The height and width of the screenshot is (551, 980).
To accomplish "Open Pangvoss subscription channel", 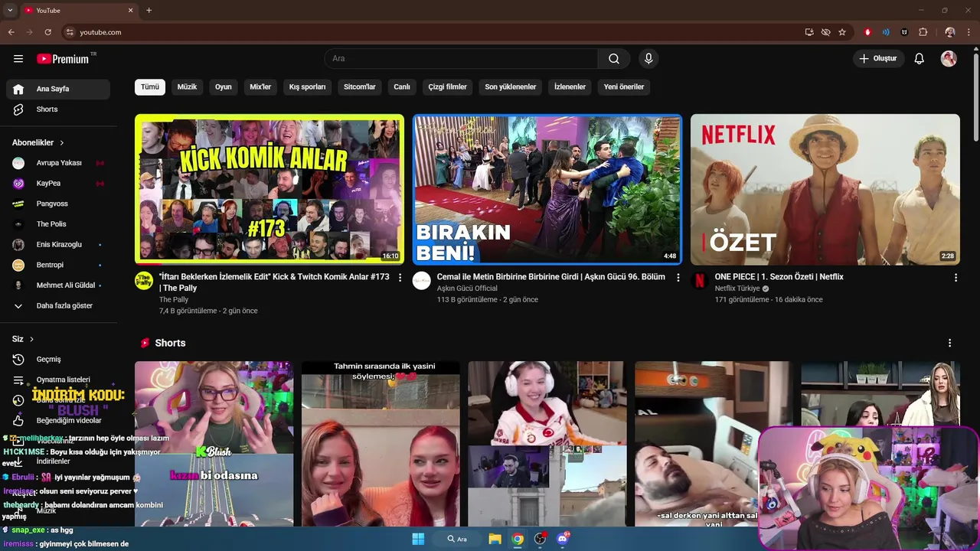I will pos(58,204).
